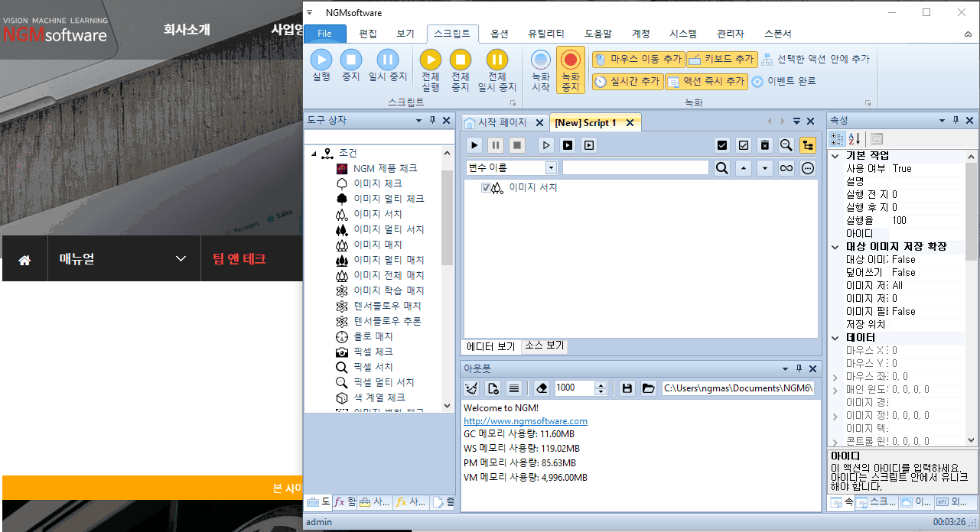Viewport: 980px width, 532px height.
Task: Click the outlined uncheck-all icon in the editor toolbar
Action: (x=743, y=144)
